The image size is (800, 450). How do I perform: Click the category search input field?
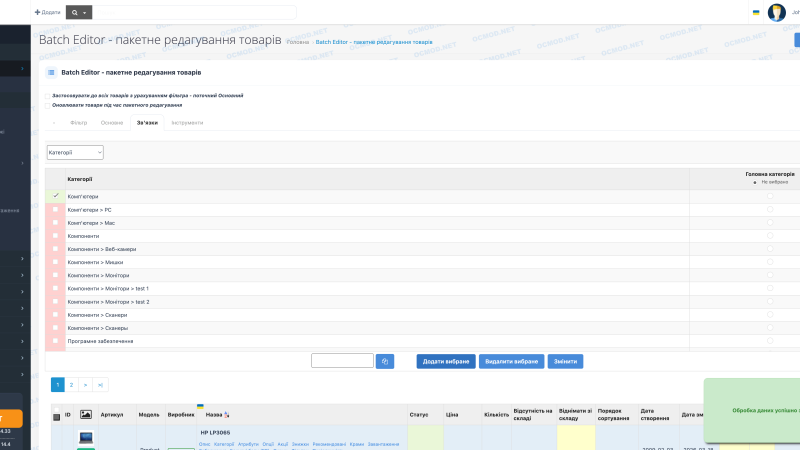pos(342,361)
